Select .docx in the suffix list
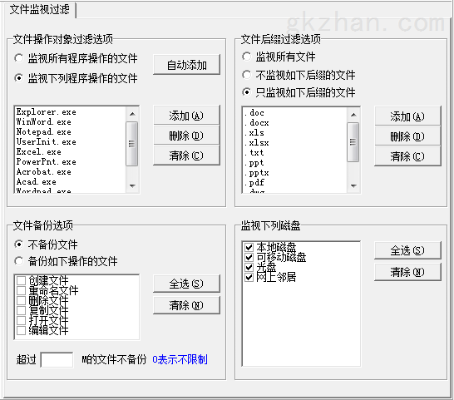The width and height of the screenshot is (454, 400). (257, 123)
